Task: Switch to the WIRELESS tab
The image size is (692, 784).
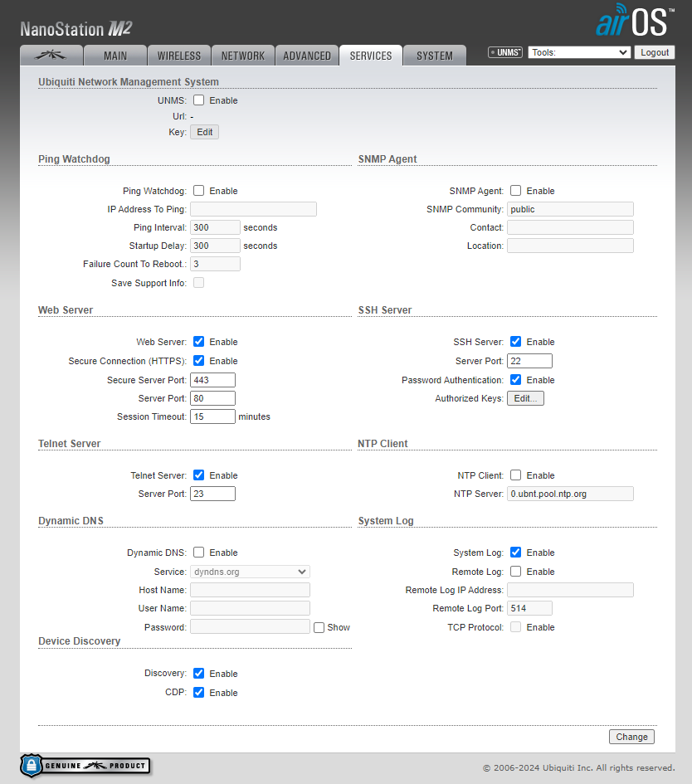Action: pos(178,56)
